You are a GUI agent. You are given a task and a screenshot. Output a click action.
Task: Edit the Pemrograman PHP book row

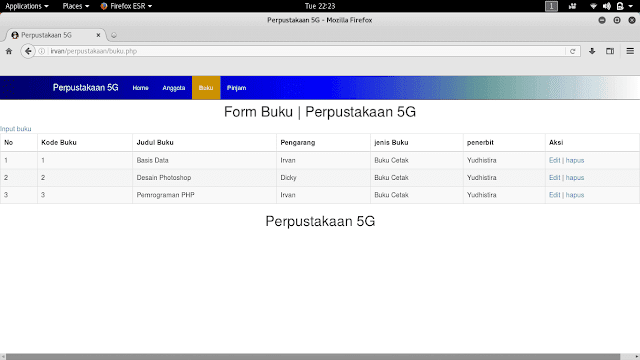point(554,195)
